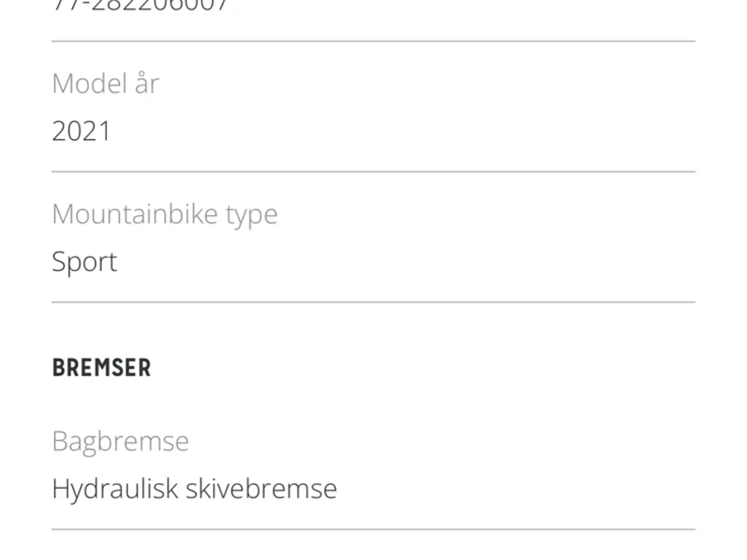Click the word 'Mountainbike' in the label
The image size is (747, 560).
pos(135,213)
